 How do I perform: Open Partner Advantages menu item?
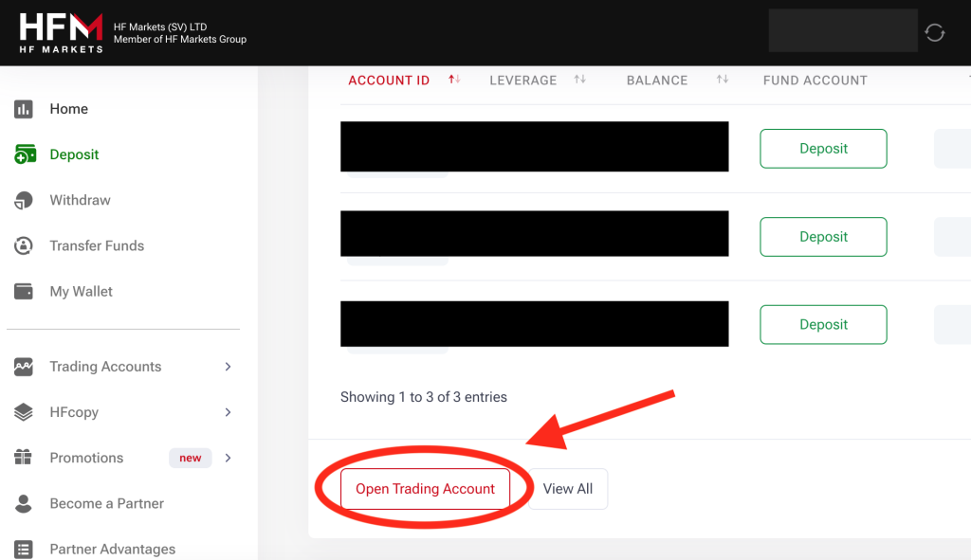tap(112, 549)
